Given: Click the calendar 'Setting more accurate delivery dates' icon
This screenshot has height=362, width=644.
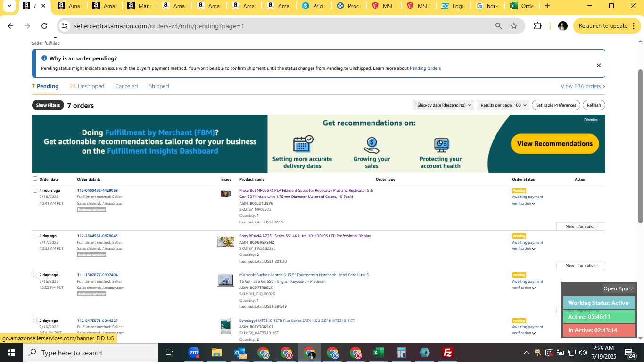Looking at the screenshot, I should click(303, 144).
